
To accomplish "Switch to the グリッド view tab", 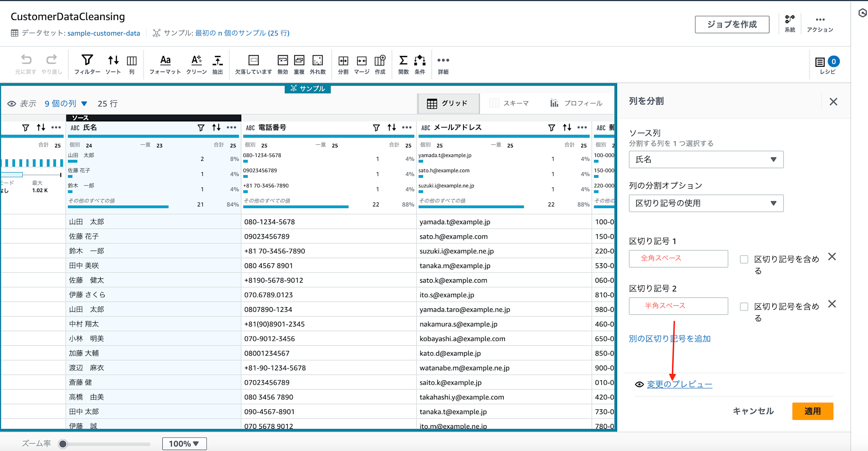I will pos(448,103).
